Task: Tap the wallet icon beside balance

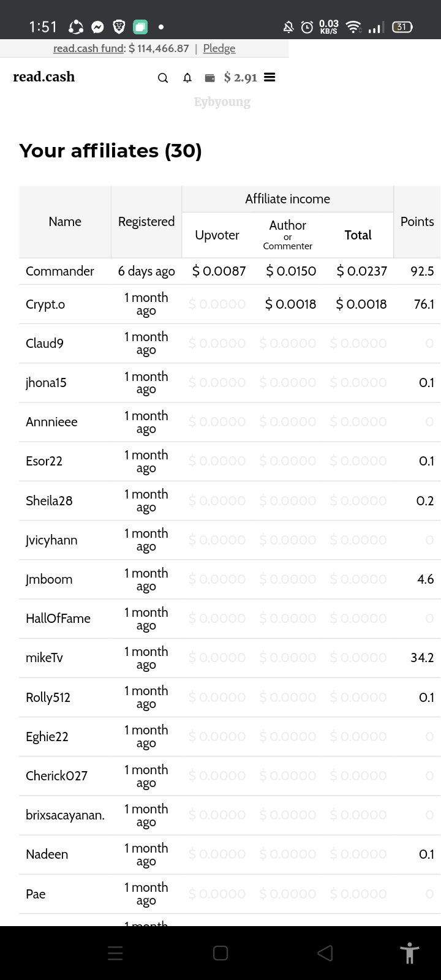Action: point(209,78)
